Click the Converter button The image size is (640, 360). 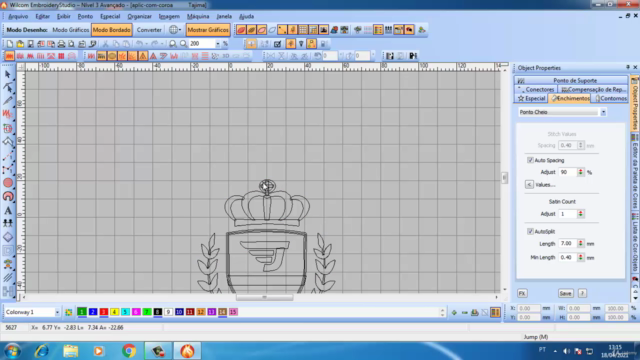(149, 30)
